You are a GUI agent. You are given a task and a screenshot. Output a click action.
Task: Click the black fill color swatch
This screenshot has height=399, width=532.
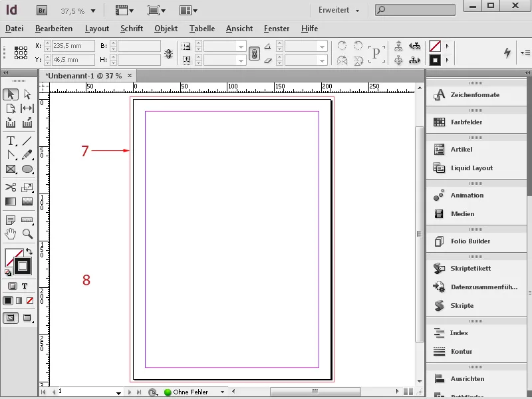(x=9, y=301)
